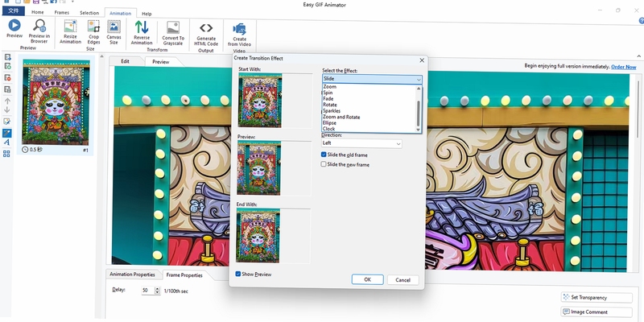
Task: Click the Delay value field
Action: tap(147, 291)
